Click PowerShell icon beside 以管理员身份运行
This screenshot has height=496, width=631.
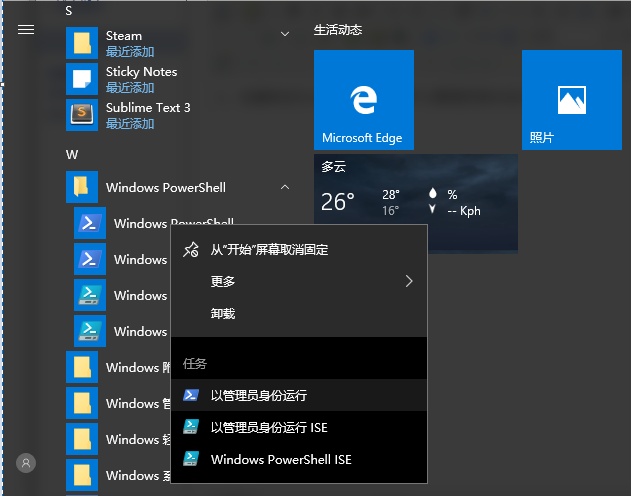[191, 395]
